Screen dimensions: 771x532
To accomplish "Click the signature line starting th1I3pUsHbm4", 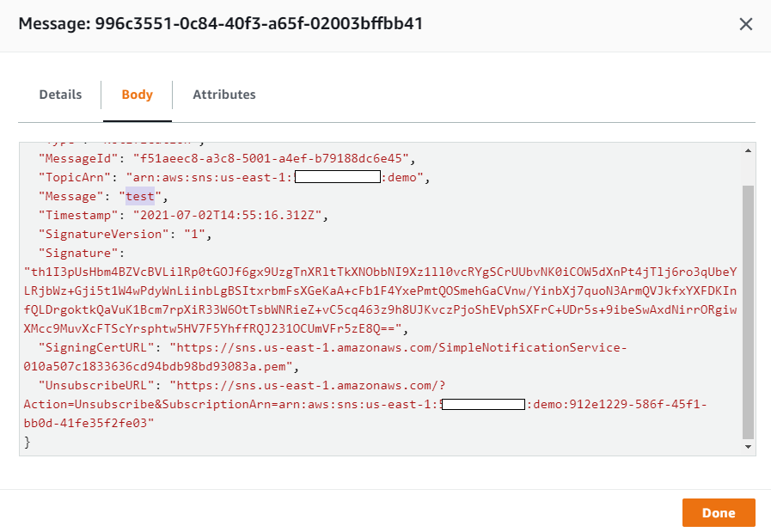I will point(380,272).
